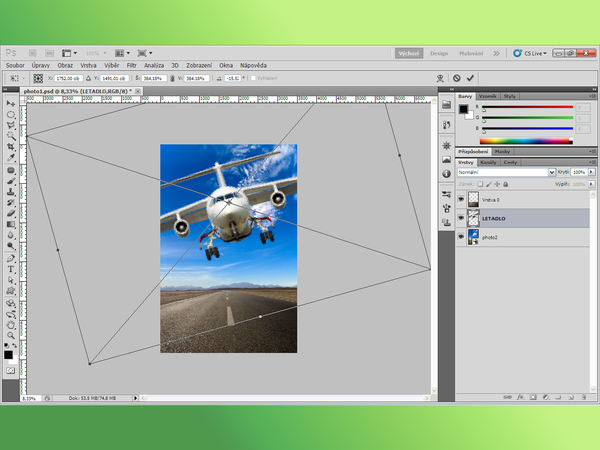Click the Výchozí workspace button
The image size is (600, 450).
pyautogui.click(x=408, y=53)
